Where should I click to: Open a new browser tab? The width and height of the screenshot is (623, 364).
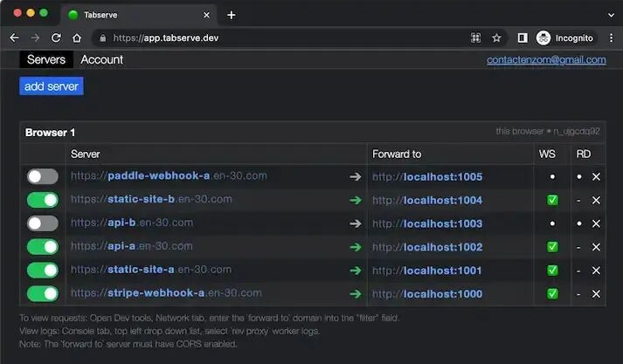coord(232,15)
